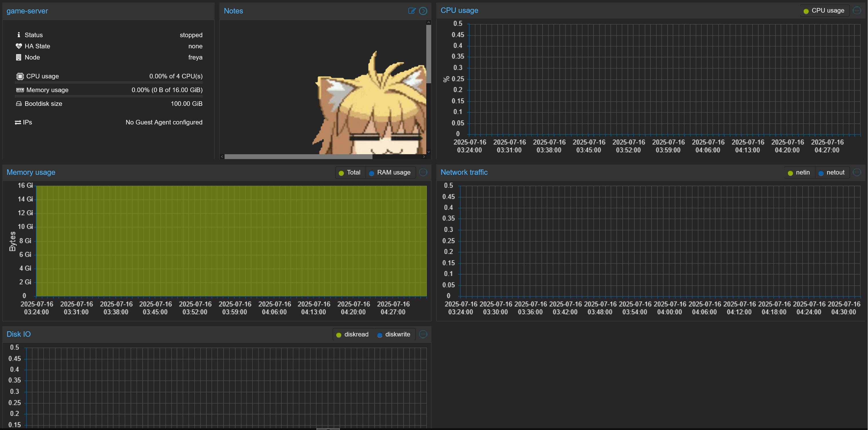Click the Memory usage chart circle-minus button
Image resolution: width=868 pixels, height=430 pixels.
(x=423, y=172)
